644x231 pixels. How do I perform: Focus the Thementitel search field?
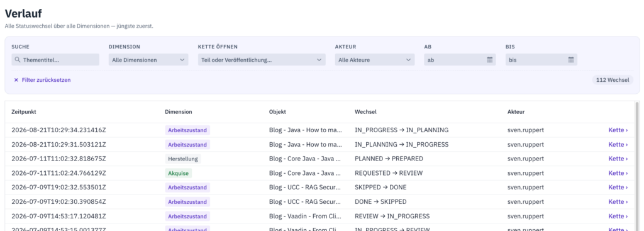click(55, 60)
